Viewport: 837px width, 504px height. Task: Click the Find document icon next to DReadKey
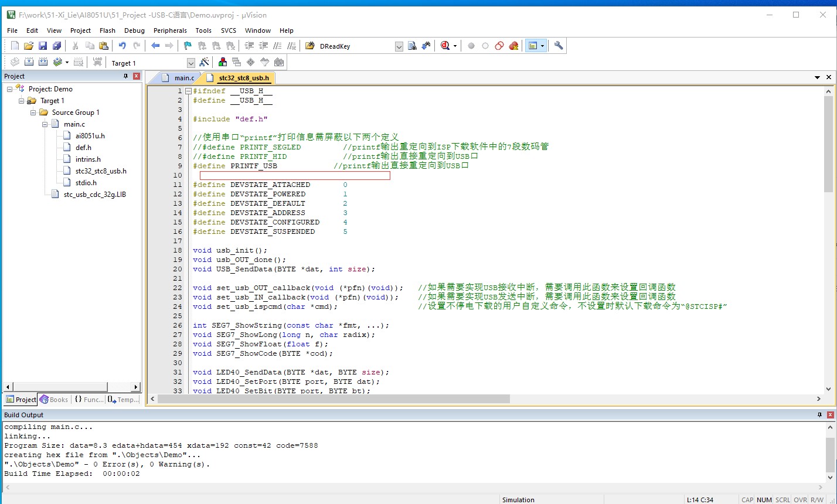coord(412,46)
